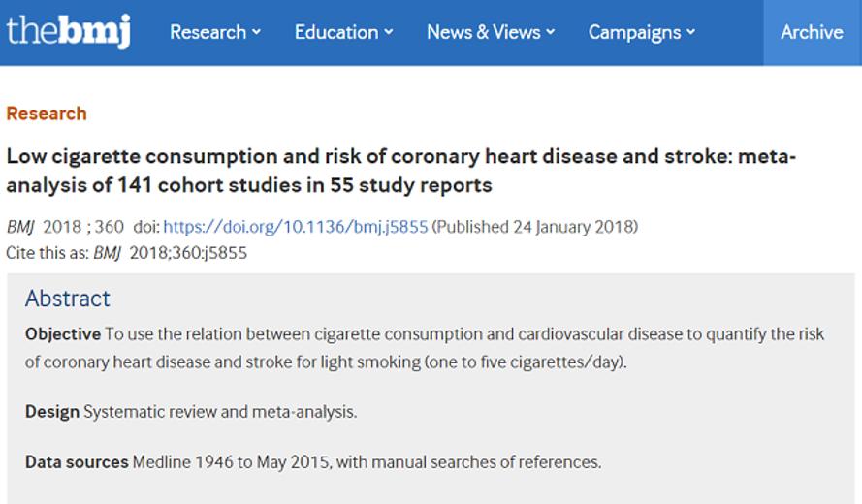Expand the chevron beside News & Views
Viewport: 862px width, 504px height.
coord(551,32)
